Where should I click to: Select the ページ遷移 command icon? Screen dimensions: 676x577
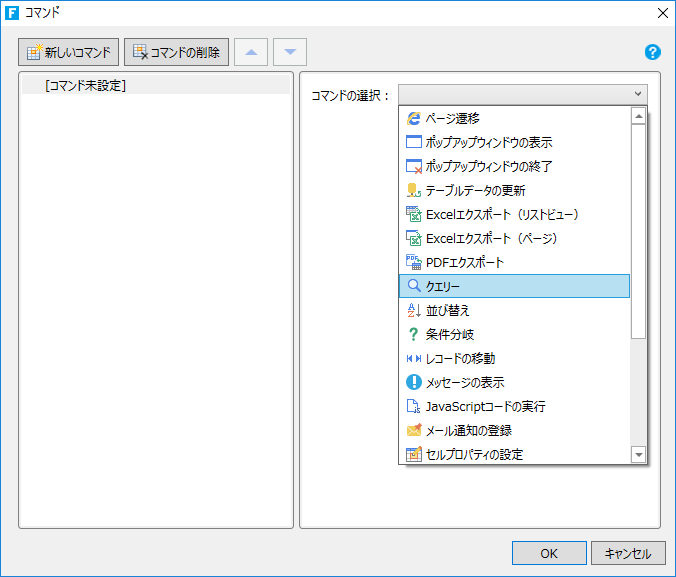point(413,118)
